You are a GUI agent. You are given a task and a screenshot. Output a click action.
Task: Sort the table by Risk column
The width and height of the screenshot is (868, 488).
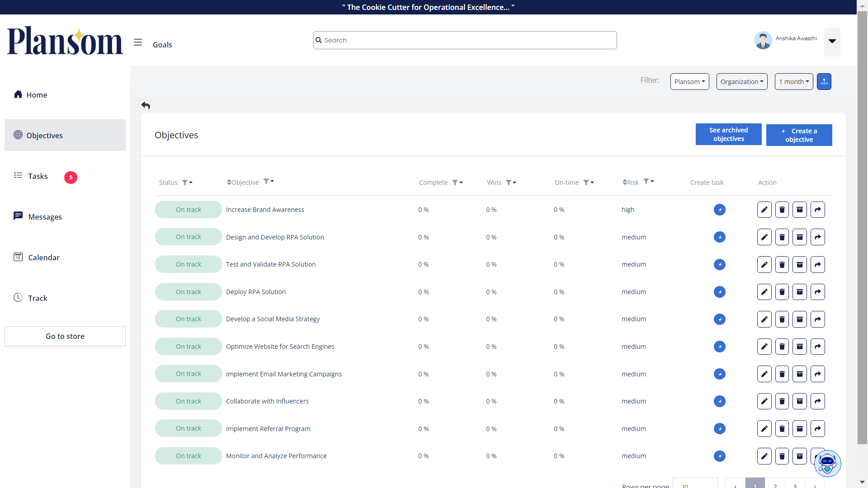[630, 183]
